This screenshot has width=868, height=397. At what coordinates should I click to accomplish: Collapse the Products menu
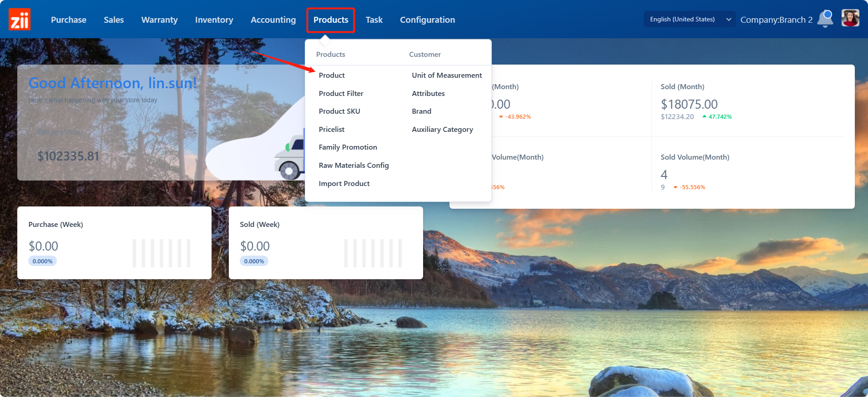tap(331, 20)
